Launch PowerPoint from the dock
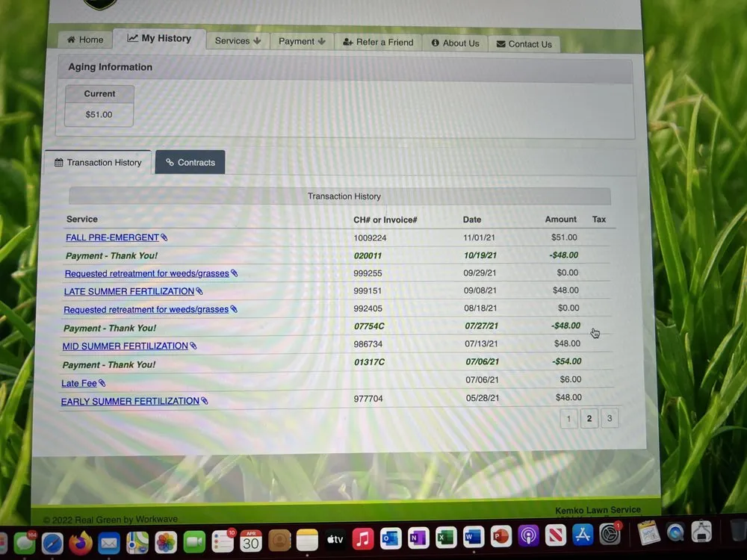This screenshot has height=560, width=747. (500, 537)
